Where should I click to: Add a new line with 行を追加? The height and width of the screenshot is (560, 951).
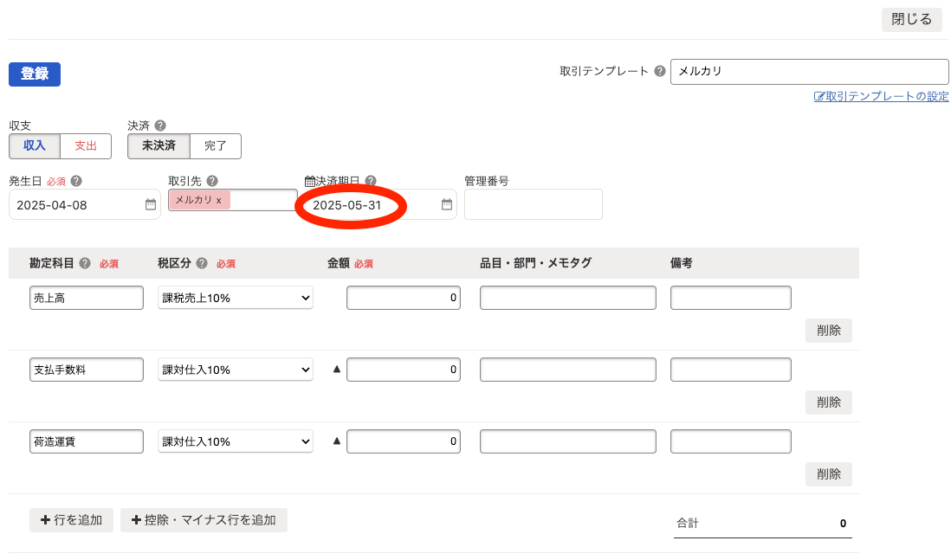tap(71, 520)
